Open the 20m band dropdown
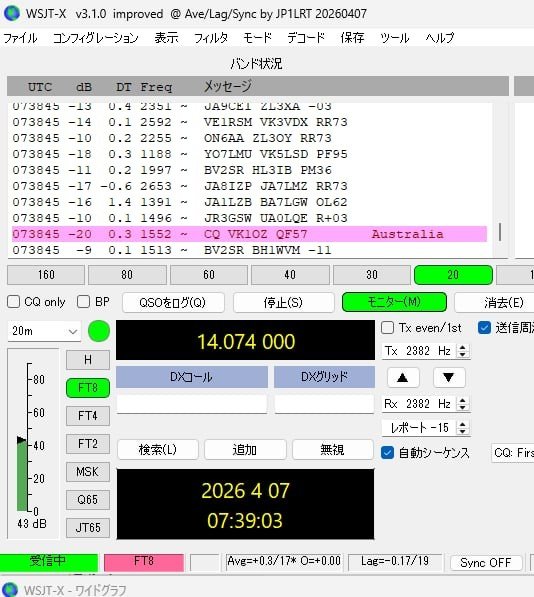The width and height of the screenshot is (534, 597). point(45,331)
